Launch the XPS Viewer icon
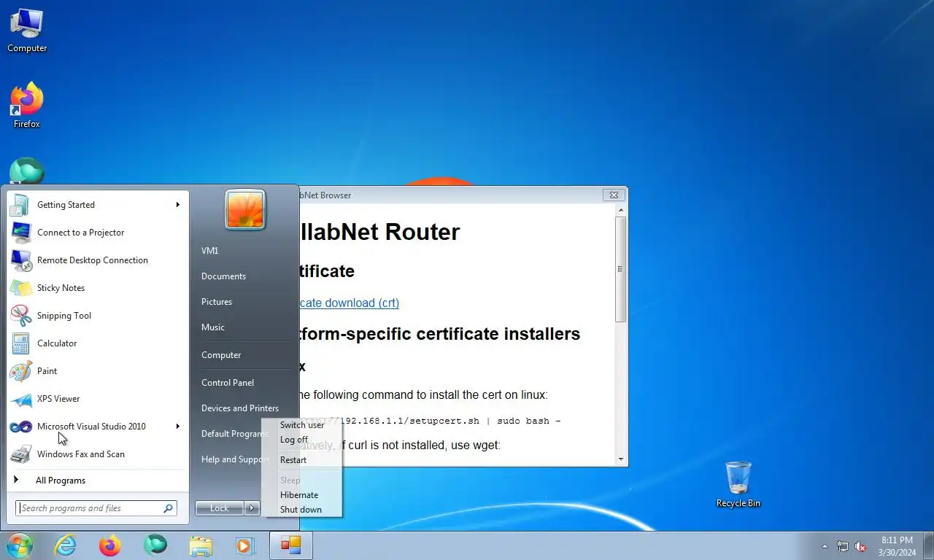Viewport: 934px width, 560px height. [x=20, y=399]
